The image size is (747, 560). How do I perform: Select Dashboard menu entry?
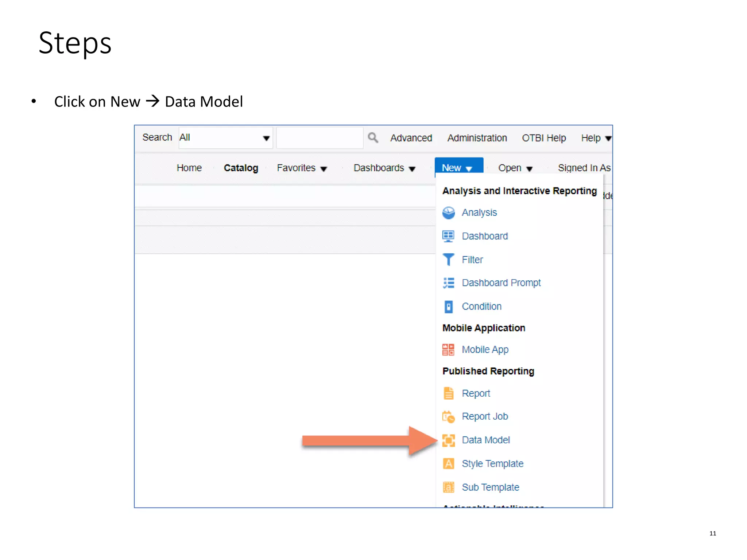tap(485, 236)
